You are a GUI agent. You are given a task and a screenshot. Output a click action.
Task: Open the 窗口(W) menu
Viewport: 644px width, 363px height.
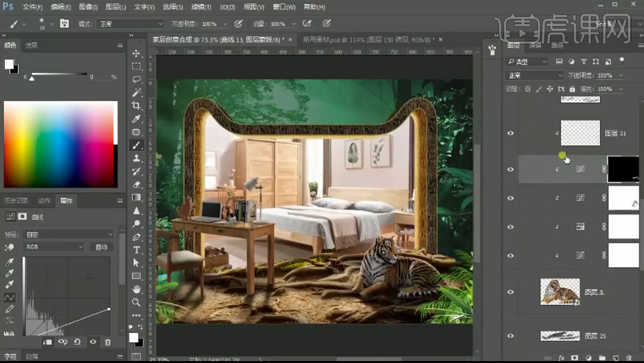coord(284,7)
